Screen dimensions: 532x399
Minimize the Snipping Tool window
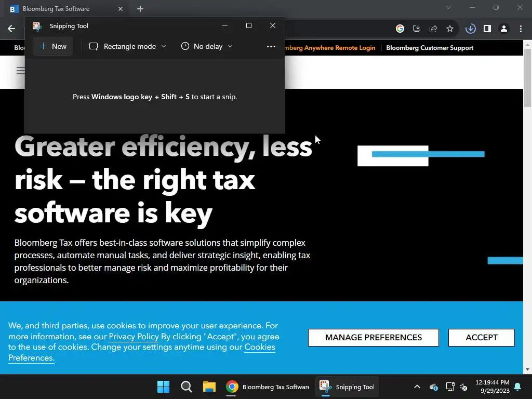pyautogui.click(x=224, y=25)
